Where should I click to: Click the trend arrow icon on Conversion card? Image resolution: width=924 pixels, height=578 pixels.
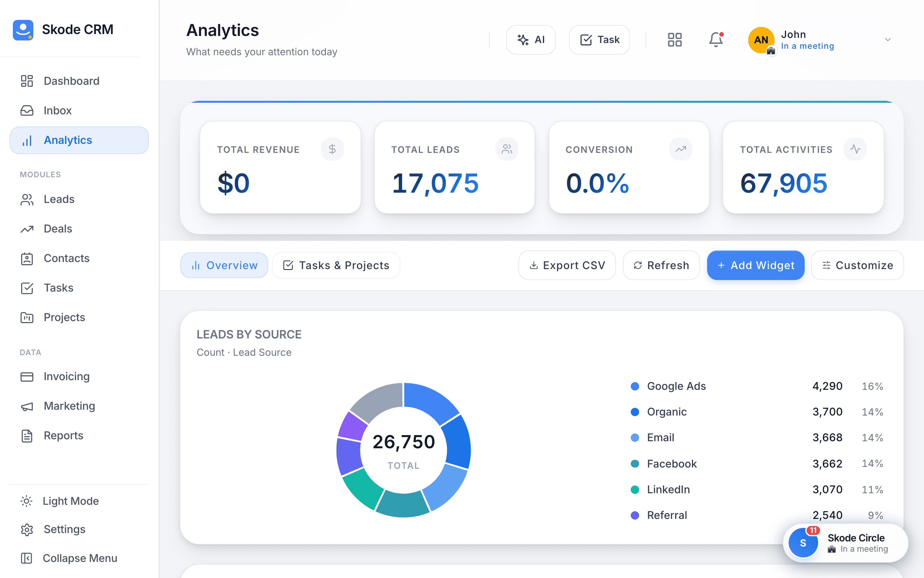(681, 149)
